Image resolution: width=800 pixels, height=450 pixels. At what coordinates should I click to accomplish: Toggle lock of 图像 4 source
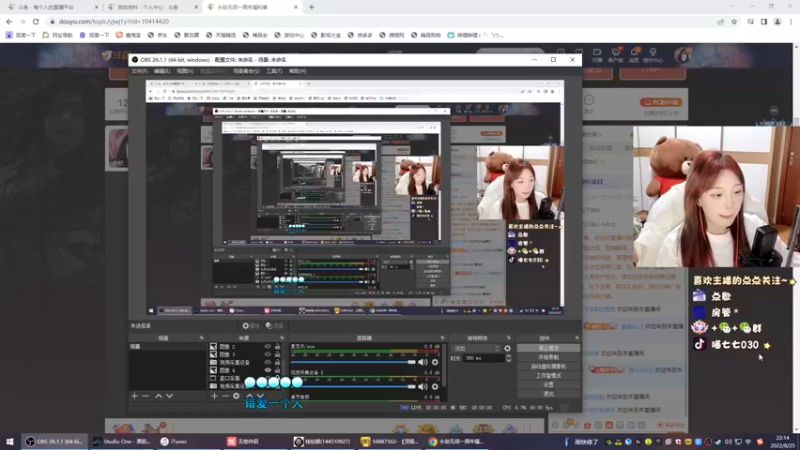pos(278,370)
